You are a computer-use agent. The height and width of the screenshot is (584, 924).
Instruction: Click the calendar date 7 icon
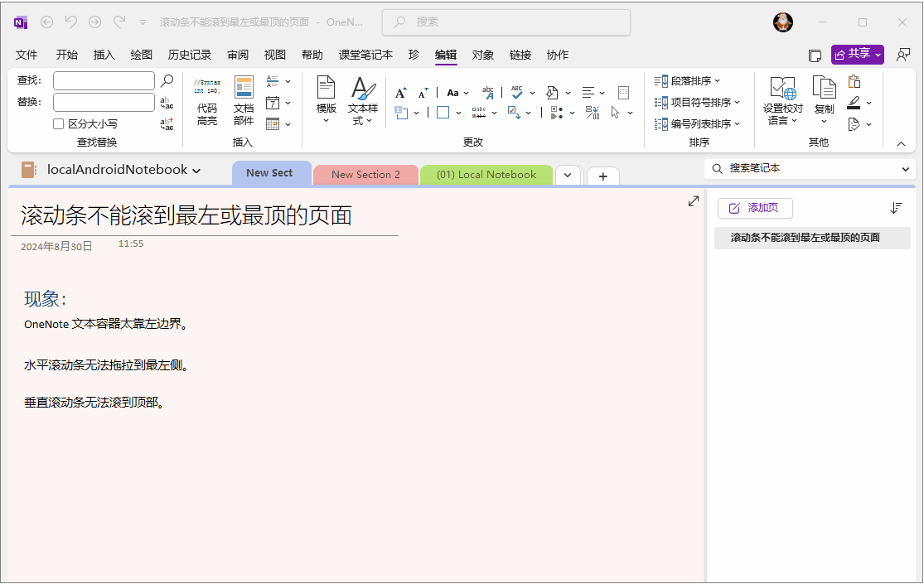click(x=273, y=103)
